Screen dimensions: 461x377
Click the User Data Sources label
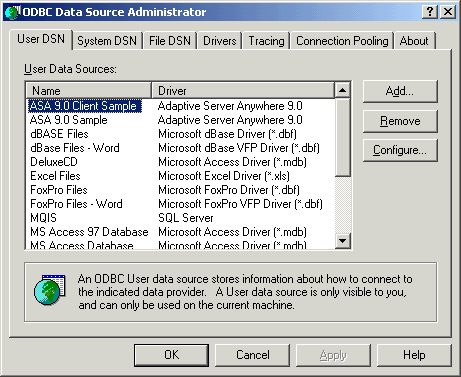[70, 69]
